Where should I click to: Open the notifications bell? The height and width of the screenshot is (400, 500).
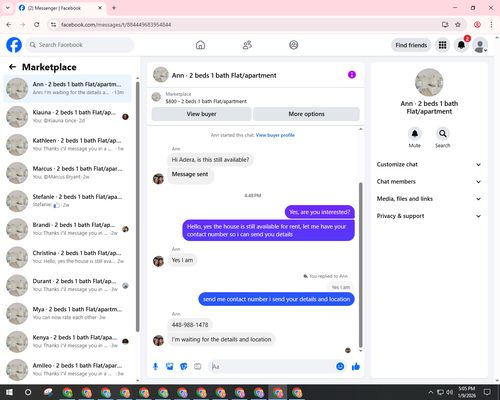click(x=461, y=45)
